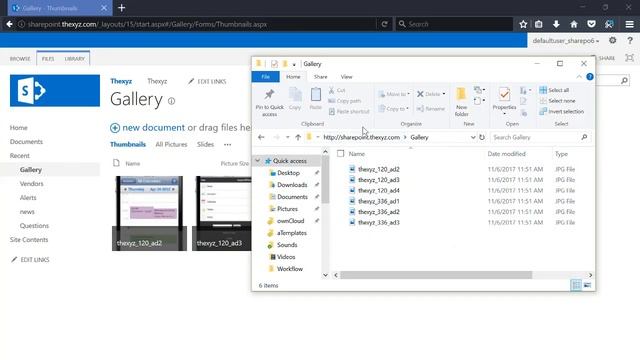Click the Explorer help question mark icon
The height and width of the screenshot is (360, 640).
590,76
